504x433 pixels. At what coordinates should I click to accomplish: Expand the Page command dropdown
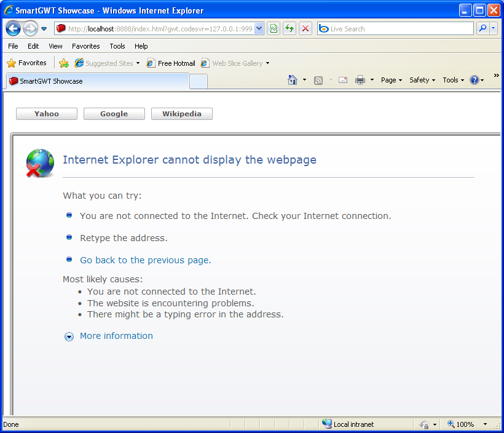tap(392, 80)
